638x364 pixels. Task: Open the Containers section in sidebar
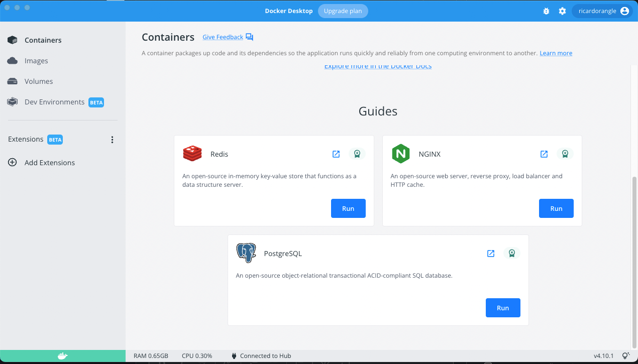pyautogui.click(x=62, y=40)
